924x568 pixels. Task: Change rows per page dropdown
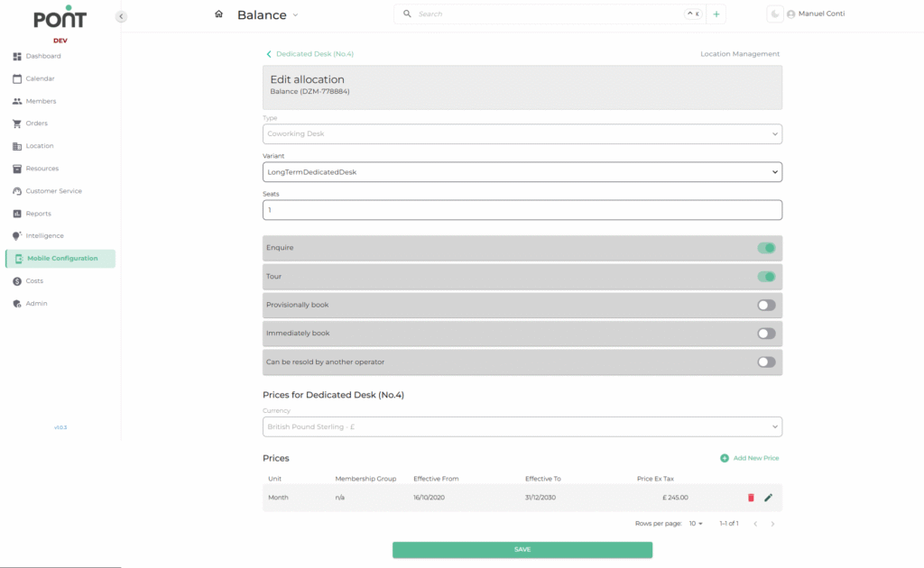click(696, 524)
